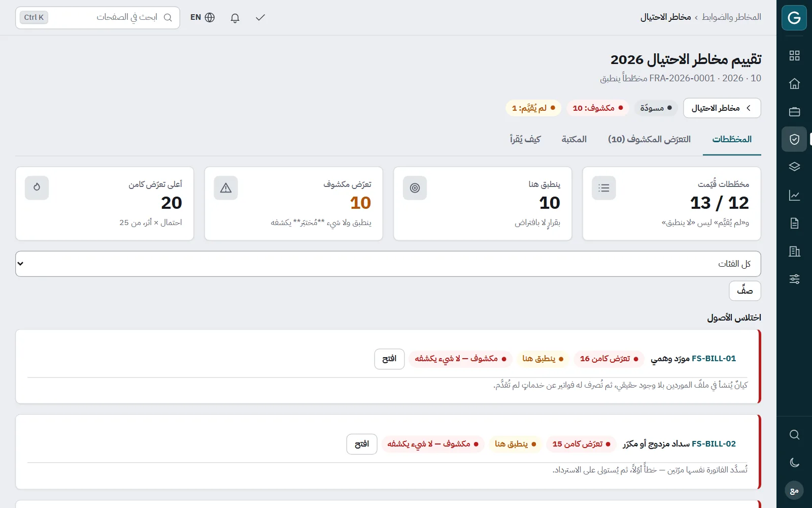The width and height of the screenshot is (812, 508).
Task: Click the flame icon on أعلى تعرّض كامن card
Action: 37,188
